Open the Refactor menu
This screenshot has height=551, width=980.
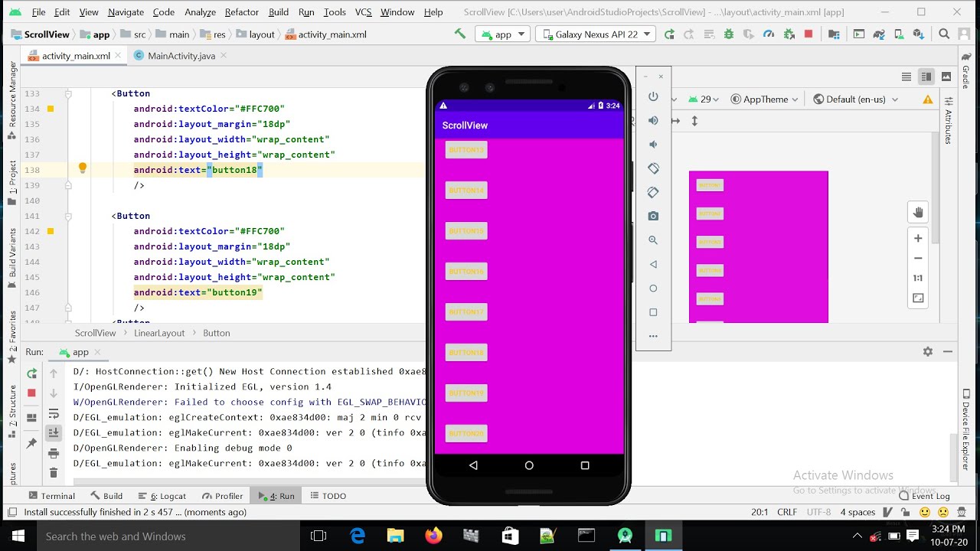tap(241, 12)
